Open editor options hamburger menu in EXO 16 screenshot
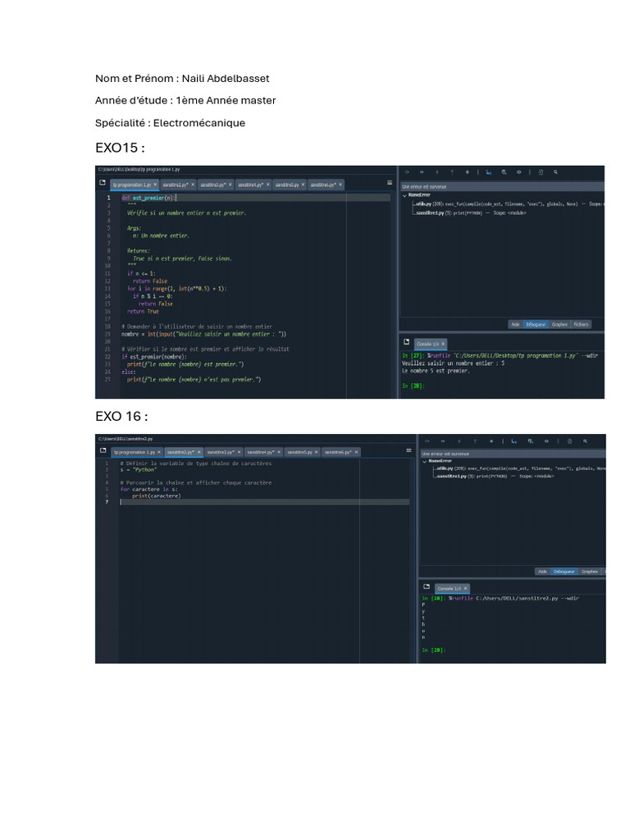 click(409, 451)
